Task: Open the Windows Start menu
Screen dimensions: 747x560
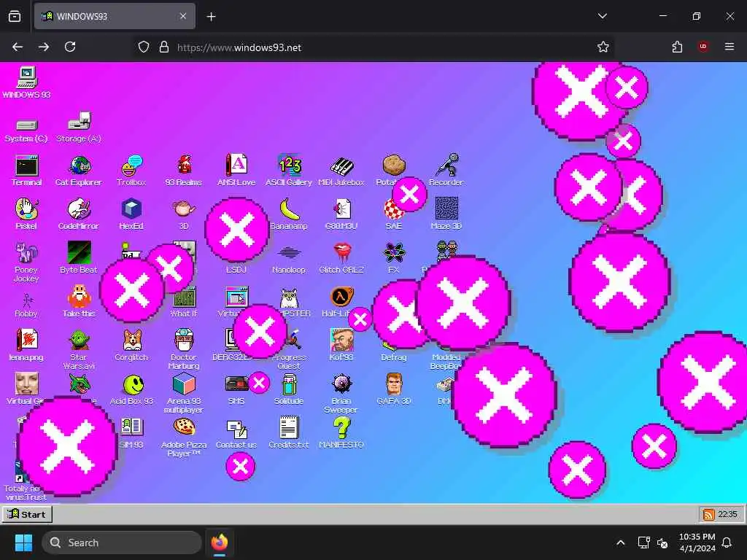Action: pyautogui.click(x=23, y=542)
